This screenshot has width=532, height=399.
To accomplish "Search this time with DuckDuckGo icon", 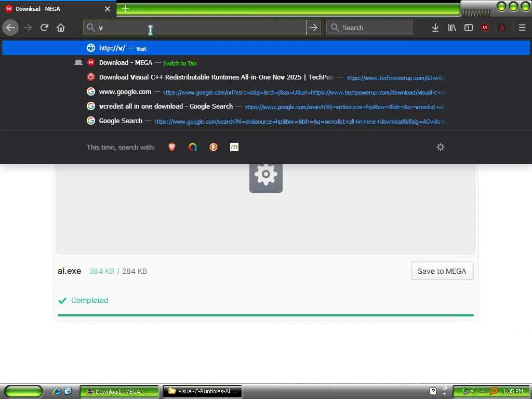I will click(214, 147).
